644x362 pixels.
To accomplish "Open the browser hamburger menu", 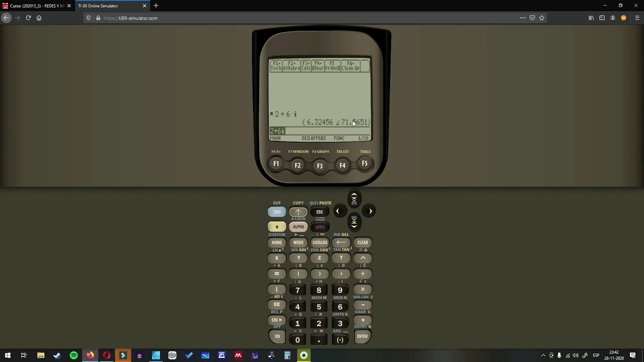I will 637,18.
